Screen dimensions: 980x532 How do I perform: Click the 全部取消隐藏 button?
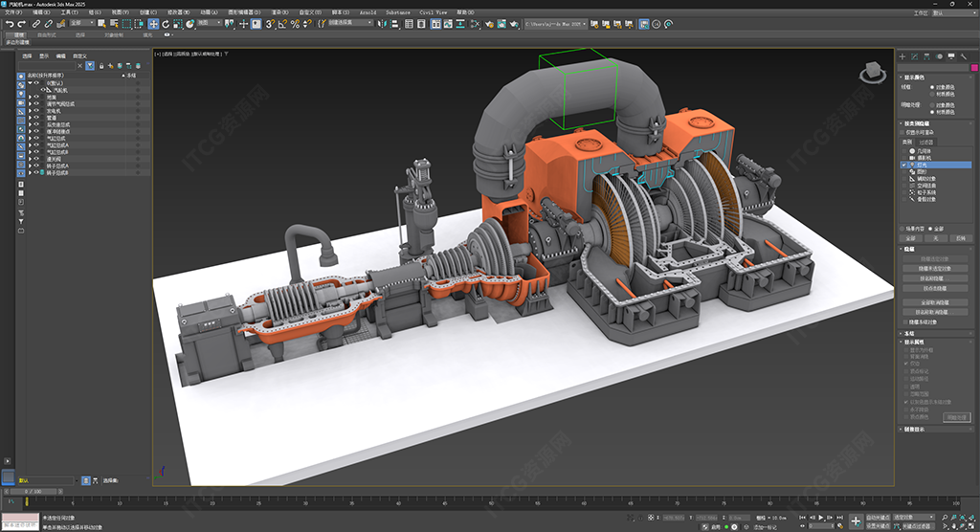click(x=936, y=302)
